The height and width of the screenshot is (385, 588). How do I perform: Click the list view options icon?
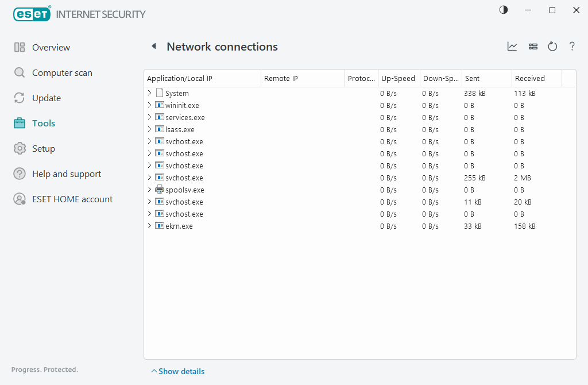[x=533, y=47]
